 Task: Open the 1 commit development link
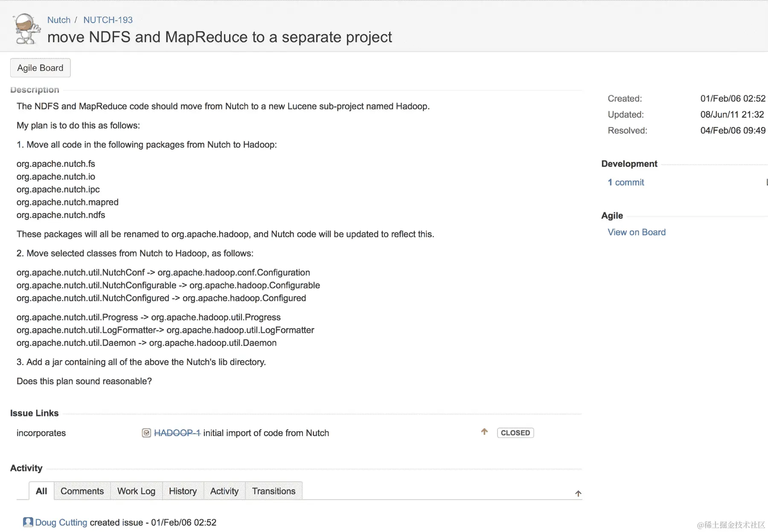(626, 182)
